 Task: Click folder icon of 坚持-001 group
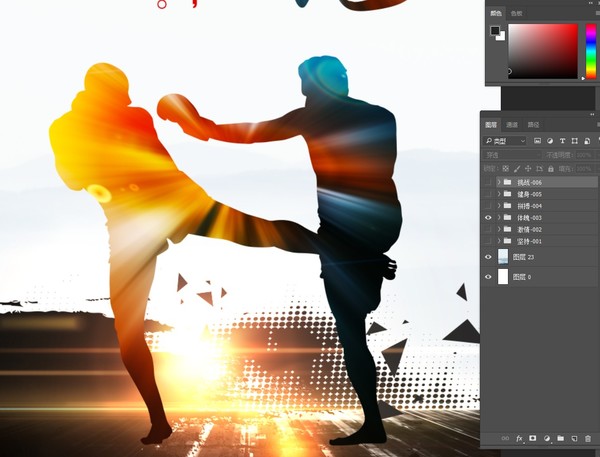[x=507, y=241]
